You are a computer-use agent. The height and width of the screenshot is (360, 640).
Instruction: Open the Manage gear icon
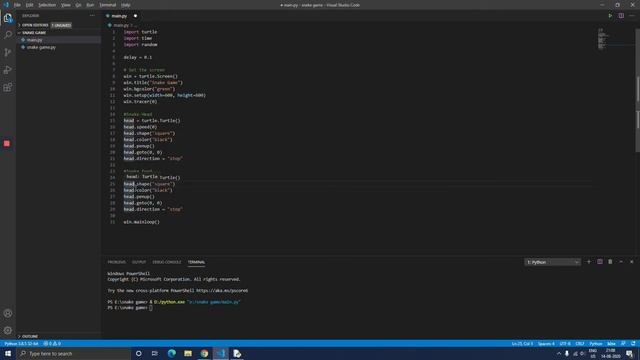pyautogui.click(x=8, y=331)
